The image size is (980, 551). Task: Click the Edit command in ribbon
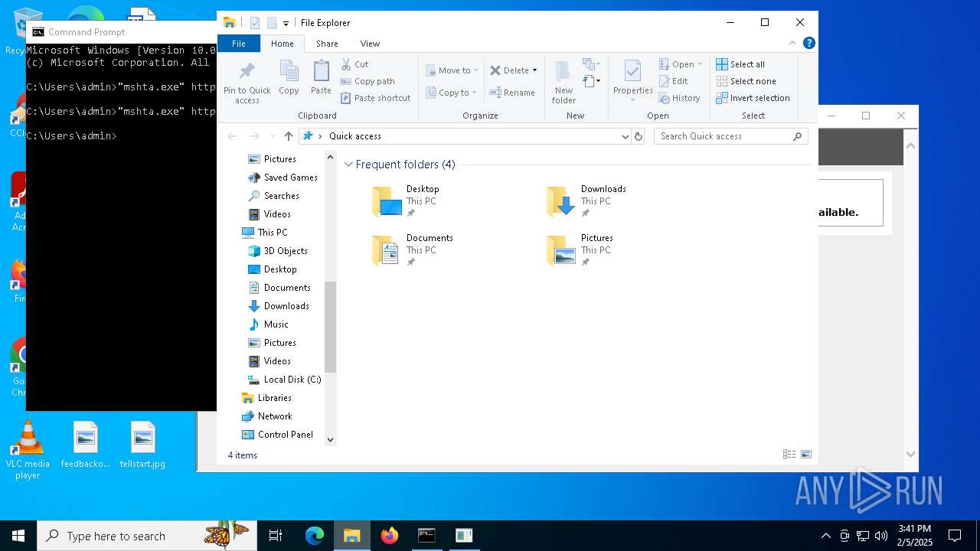point(674,81)
